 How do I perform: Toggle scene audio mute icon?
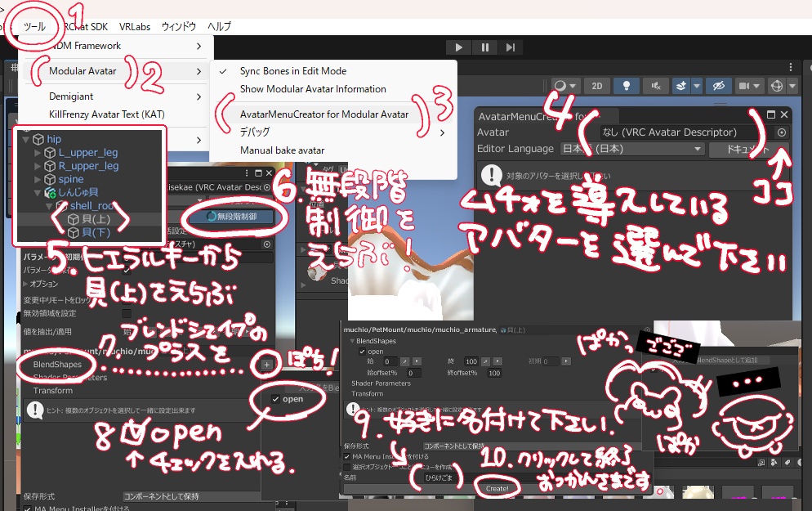pyautogui.click(x=656, y=86)
